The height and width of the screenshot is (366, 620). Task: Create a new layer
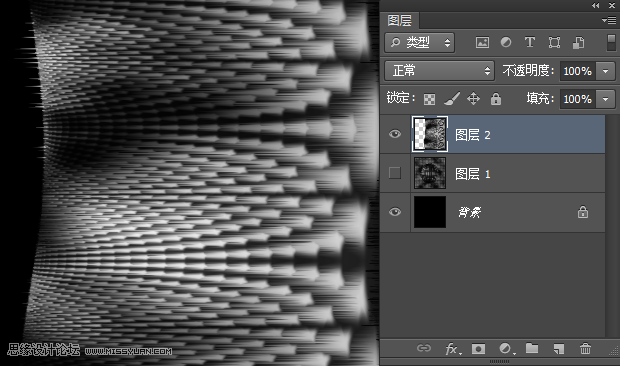559,349
